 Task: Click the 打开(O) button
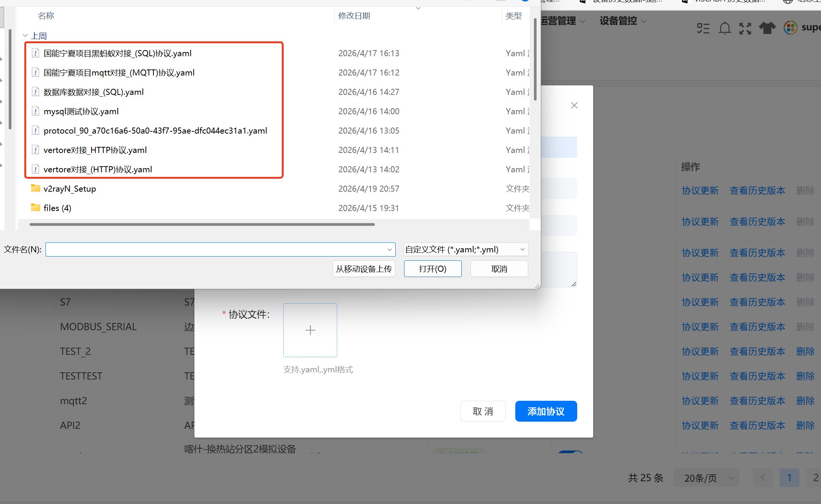(x=433, y=269)
